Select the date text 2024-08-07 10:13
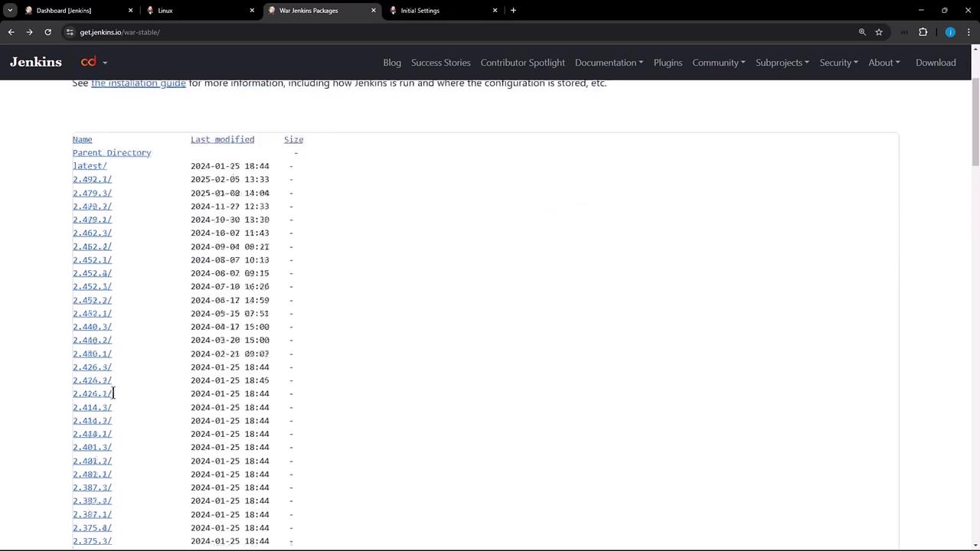Image resolution: width=980 pixels, height=551 pixels. coord(230,260)
